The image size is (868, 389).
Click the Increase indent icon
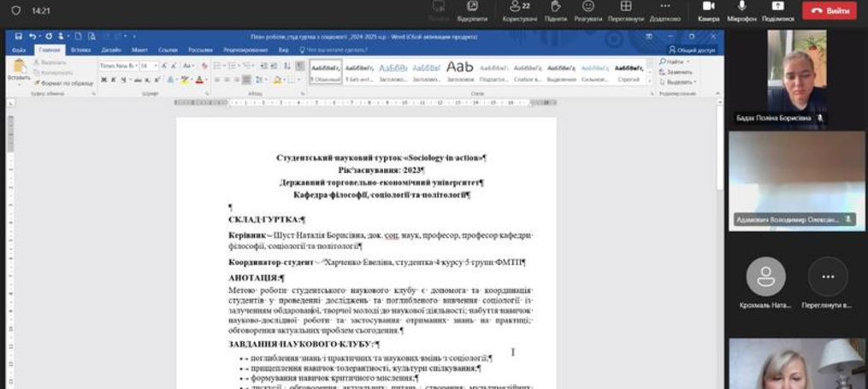pos(274,66)
